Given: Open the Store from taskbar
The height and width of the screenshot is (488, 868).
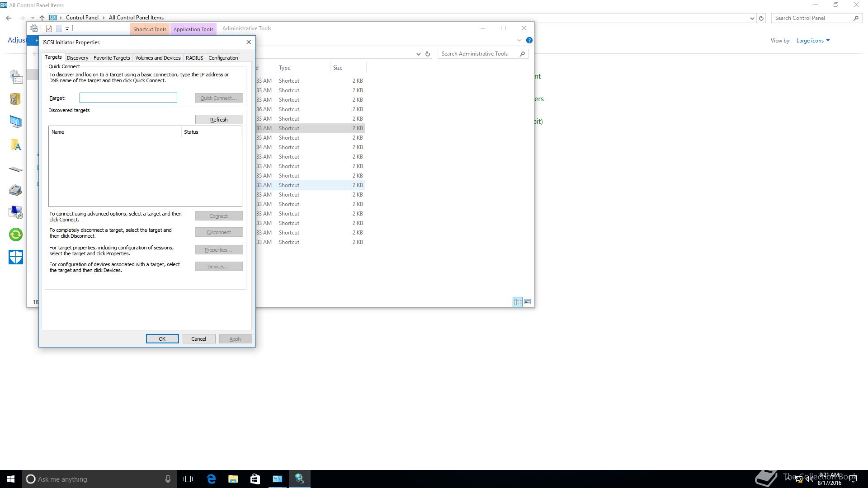Looking at the screenshot, I should [x=255, y=479].
